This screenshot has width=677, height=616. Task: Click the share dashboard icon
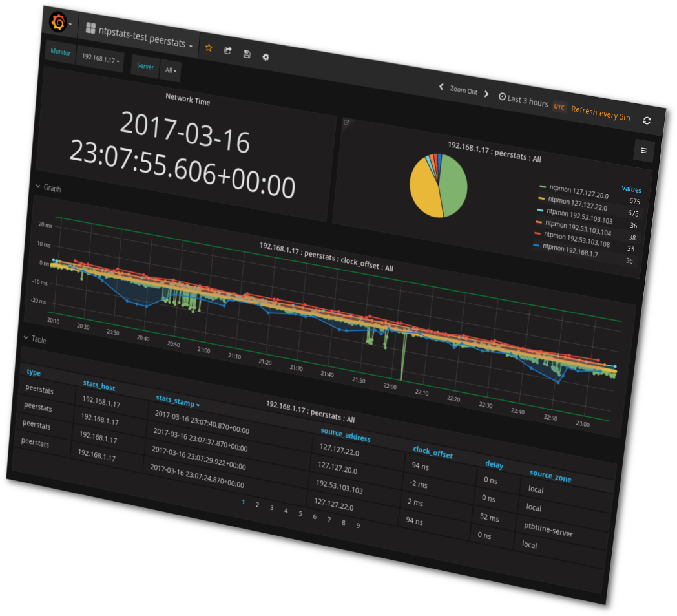(x=227, y=50)
